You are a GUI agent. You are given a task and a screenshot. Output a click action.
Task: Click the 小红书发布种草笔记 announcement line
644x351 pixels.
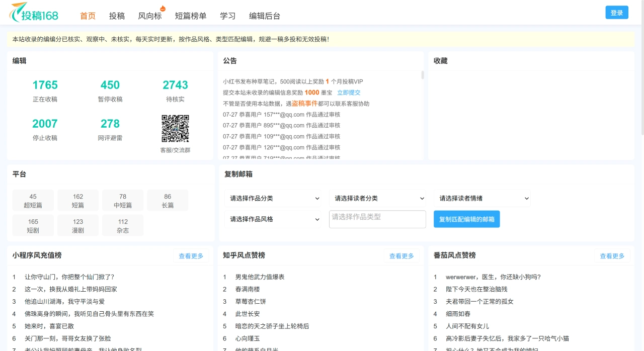[293, 81]
